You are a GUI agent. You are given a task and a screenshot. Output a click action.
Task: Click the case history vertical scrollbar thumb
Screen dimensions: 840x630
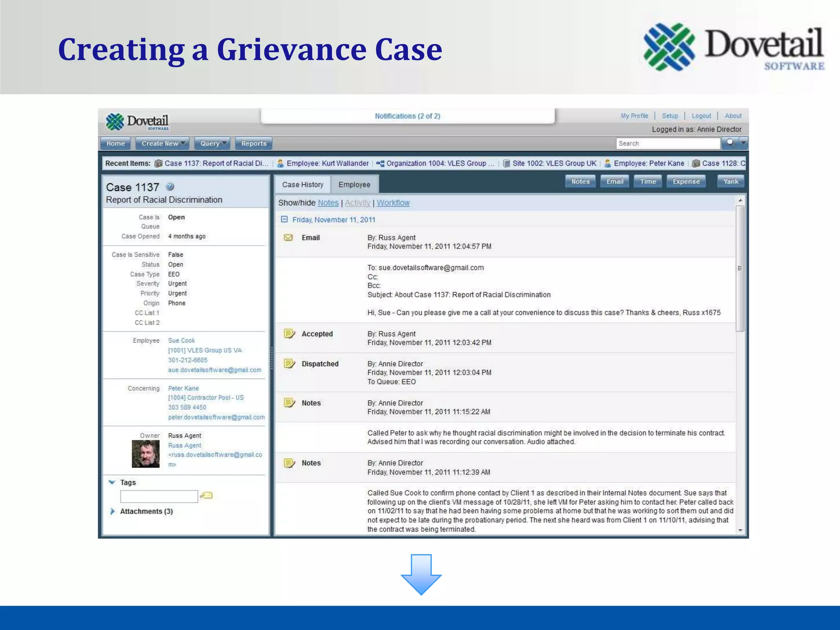(740, 269)
